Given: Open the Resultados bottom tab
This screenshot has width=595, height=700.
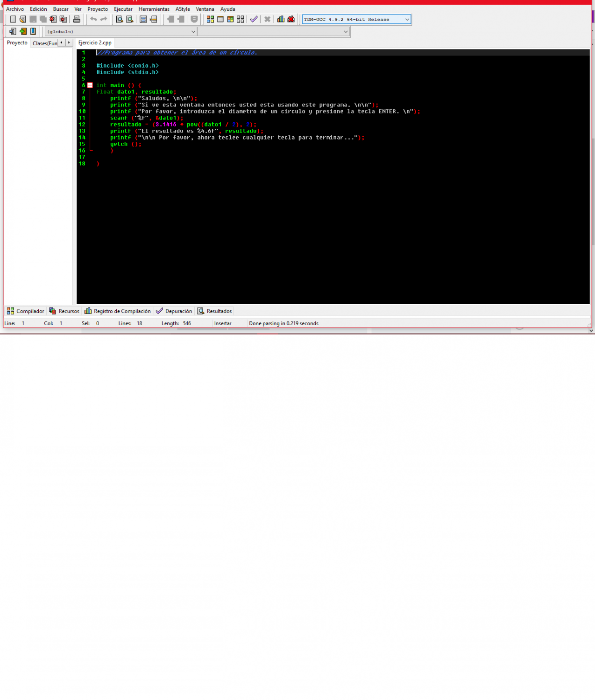Looking at the screenshot, I should coord(214,311).
